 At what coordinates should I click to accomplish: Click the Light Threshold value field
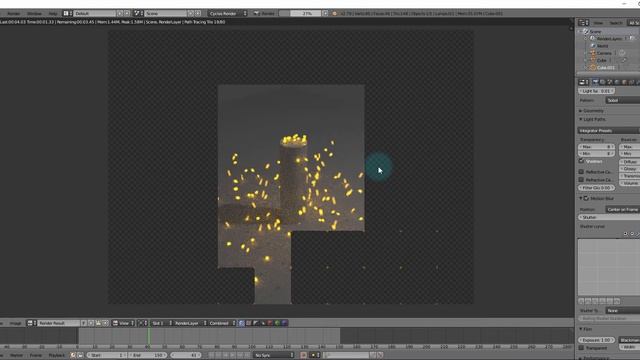point(596,91)
